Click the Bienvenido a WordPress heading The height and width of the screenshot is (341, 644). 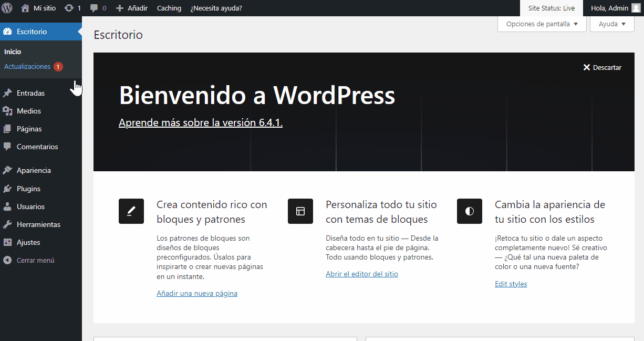click(x=257, y=95)
